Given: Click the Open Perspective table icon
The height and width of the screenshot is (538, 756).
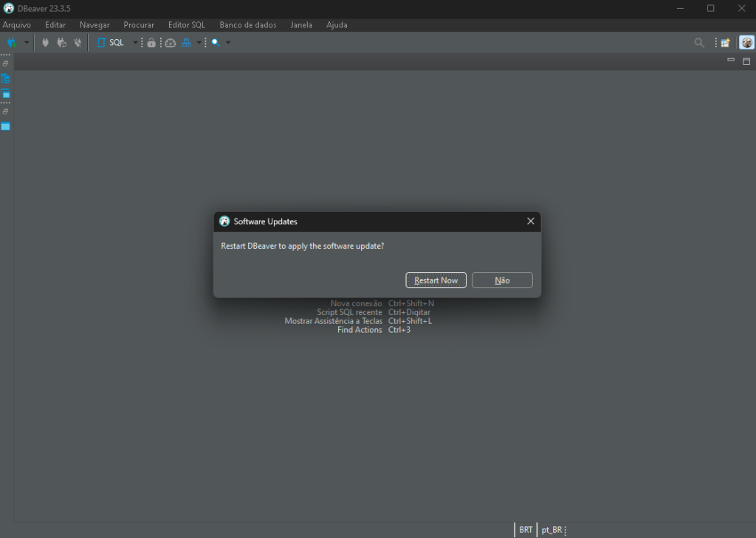Looking at the screenshot, I should point(725,43).
